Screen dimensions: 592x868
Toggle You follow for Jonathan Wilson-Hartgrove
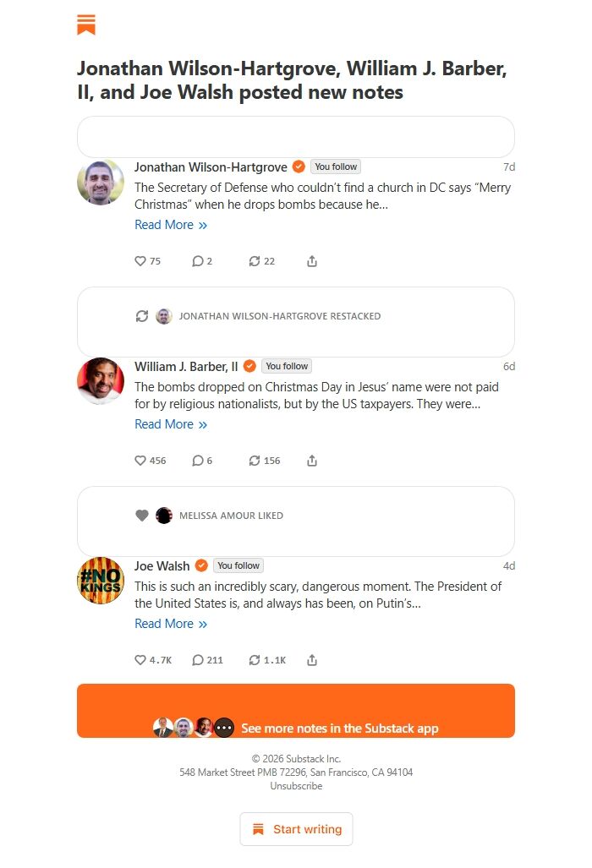[x=335, y=167]
